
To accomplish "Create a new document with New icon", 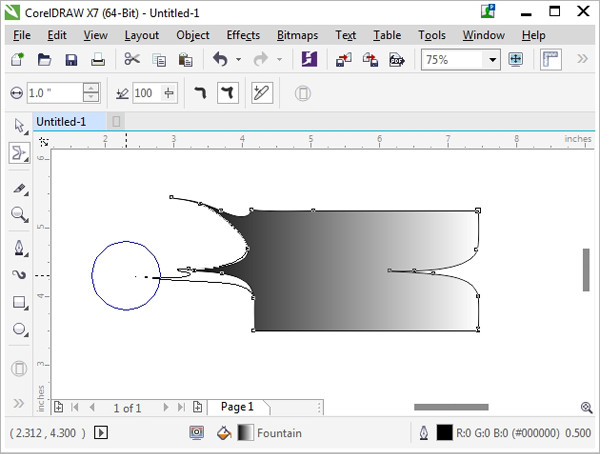I will pyautogui.click(x=17, y=59).
